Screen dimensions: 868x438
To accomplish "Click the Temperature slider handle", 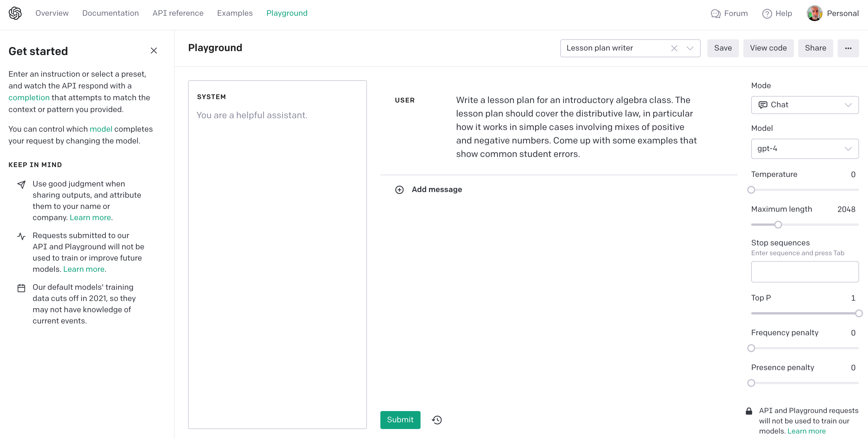I will pyautogui.click(x=751, y=190).
